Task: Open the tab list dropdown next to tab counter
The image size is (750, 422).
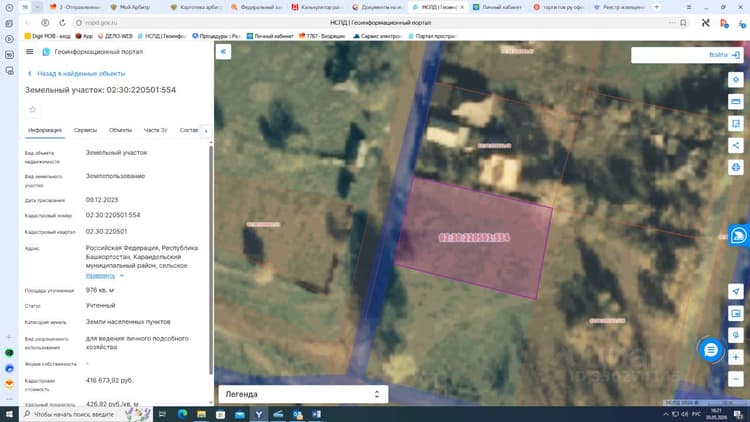Action: coord(37,7)
